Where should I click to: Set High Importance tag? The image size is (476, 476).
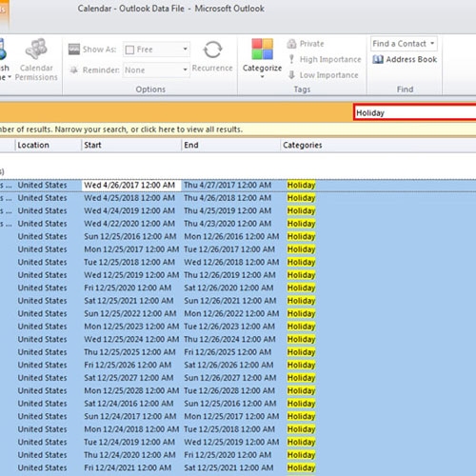tap(325, 59)
